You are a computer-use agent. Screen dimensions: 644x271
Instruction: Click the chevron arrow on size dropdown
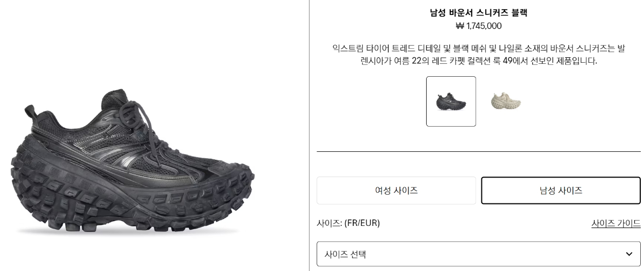coord(629,254)
